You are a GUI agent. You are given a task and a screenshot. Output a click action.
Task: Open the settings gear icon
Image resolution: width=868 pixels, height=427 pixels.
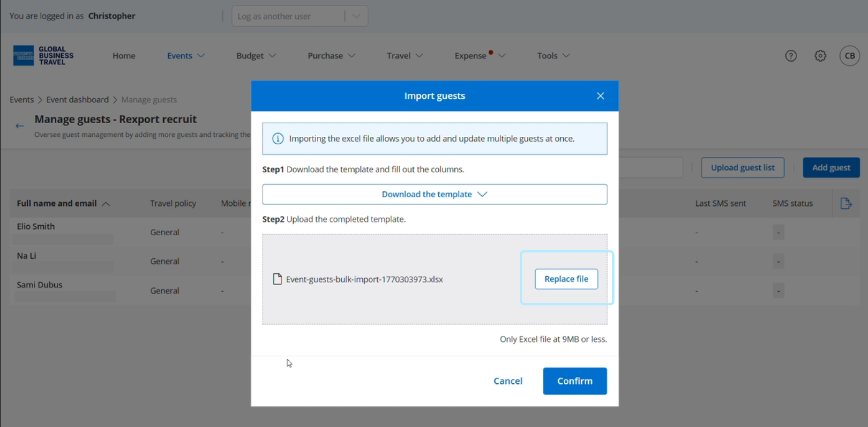pos(820,56)
